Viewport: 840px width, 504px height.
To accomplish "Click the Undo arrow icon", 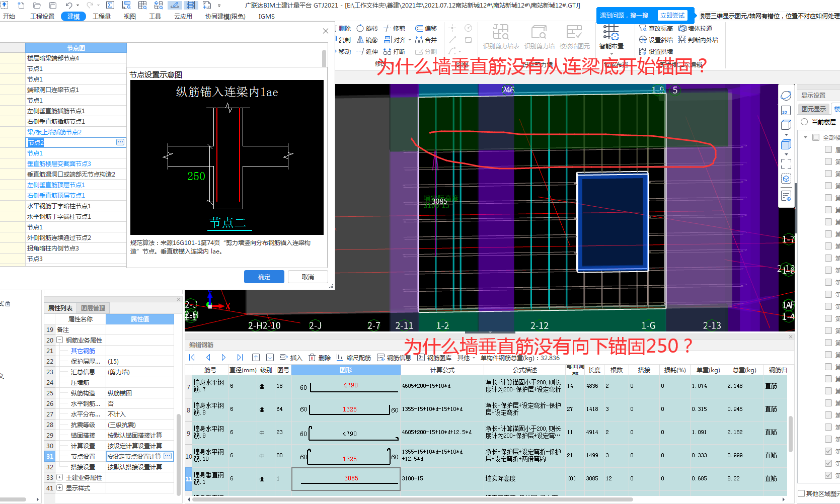I will click(x=69, y=6).
